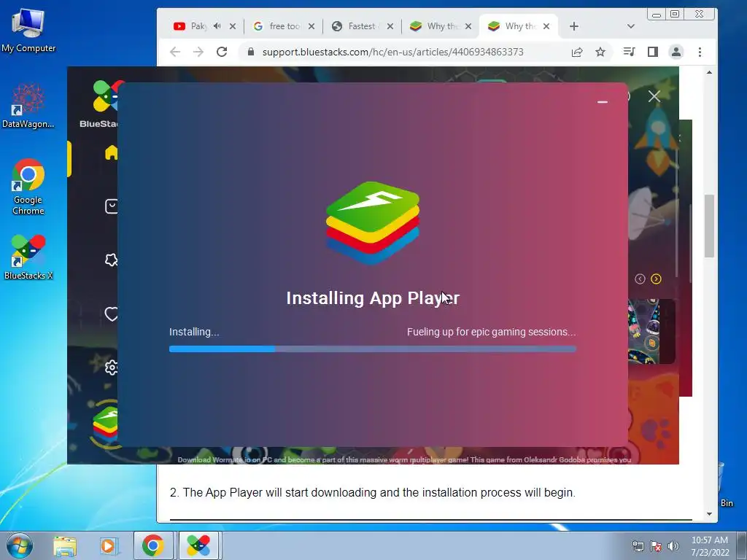
Task: Minimize the Installing App Player dialog
Action: 602,102
